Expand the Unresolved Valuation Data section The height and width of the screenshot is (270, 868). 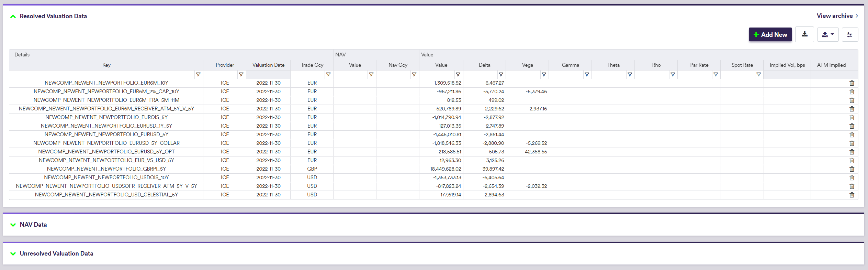point(13,253)
